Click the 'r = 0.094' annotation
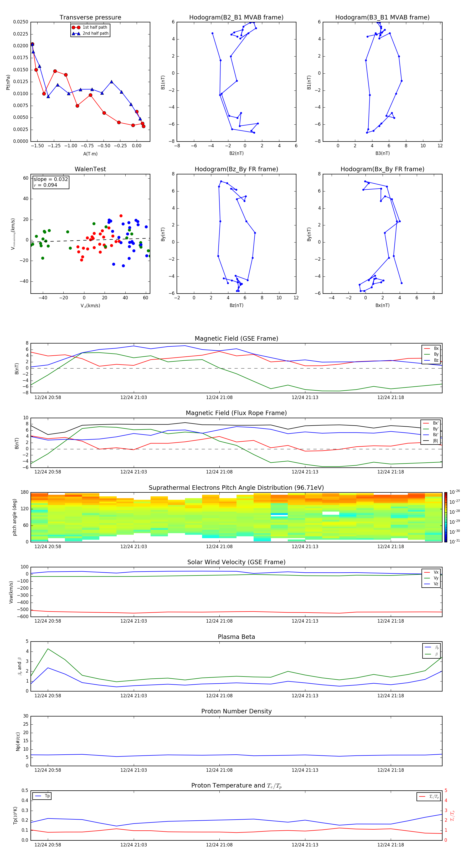This screenshot has height=868, width=473. pyautogui.click(x=45, y=185)
